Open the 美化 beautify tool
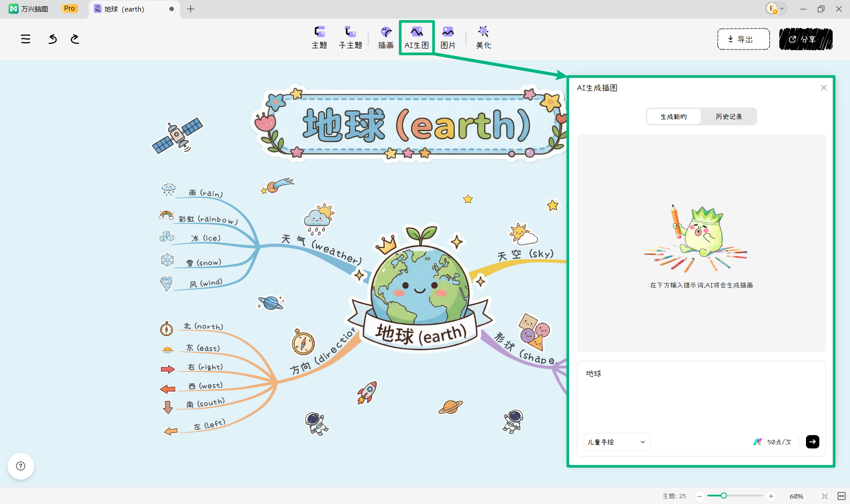This screenshot has width=850, height=504. (483, 37)
